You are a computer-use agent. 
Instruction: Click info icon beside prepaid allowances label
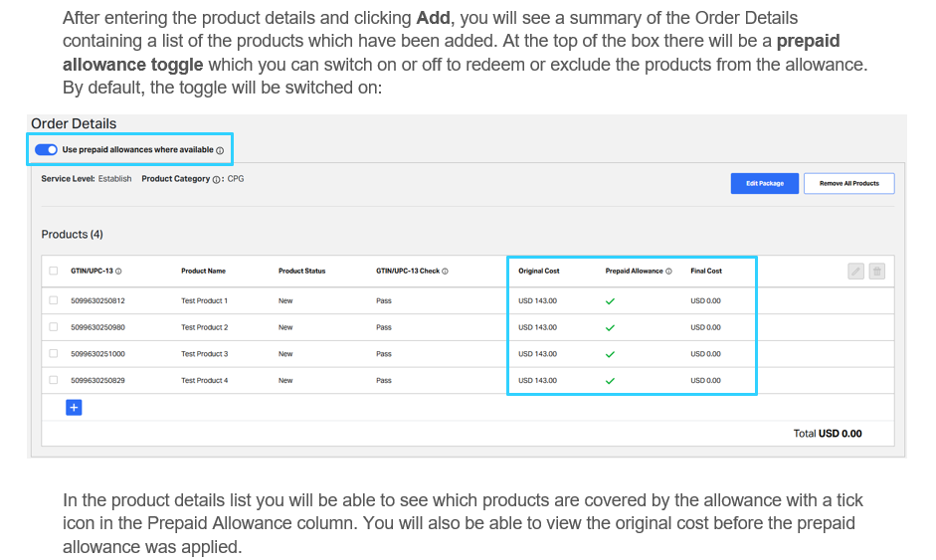[220, 150]
